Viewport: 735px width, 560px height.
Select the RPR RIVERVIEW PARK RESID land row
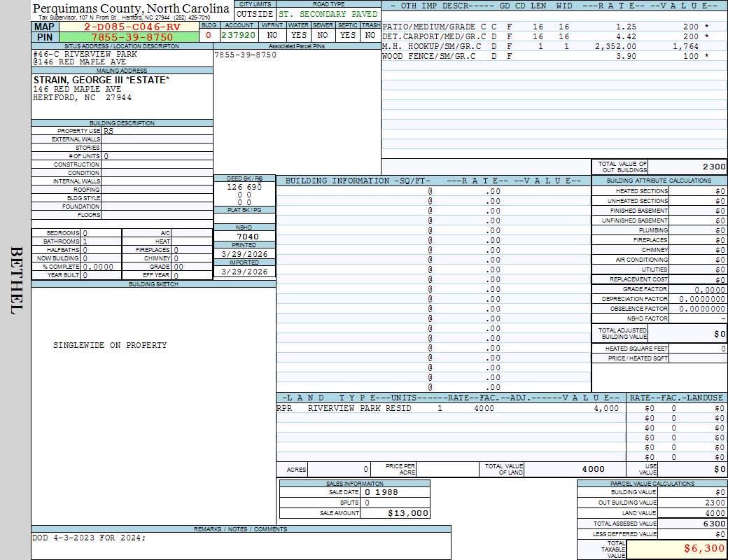coord(448,408)
